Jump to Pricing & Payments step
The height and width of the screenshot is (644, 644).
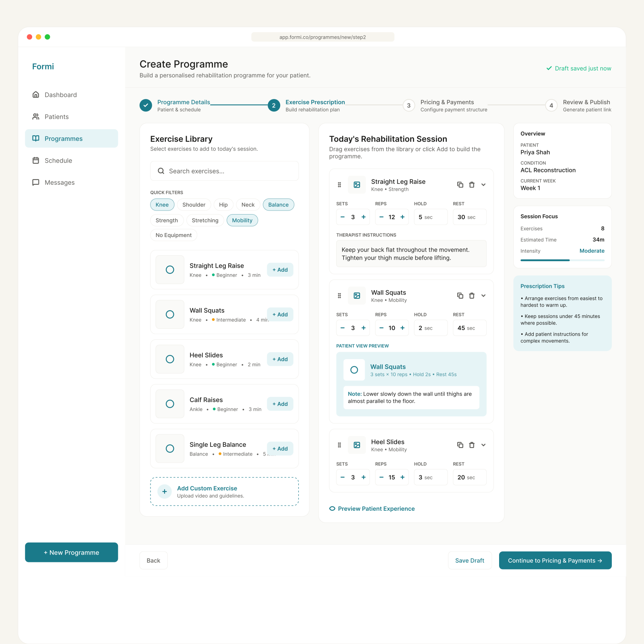click(x=445, y=105)
